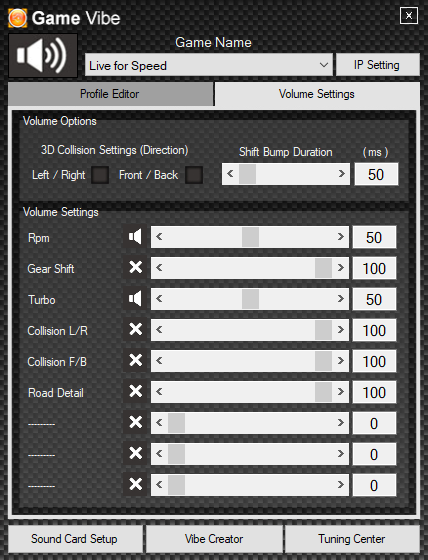Image resolution: width=428 pixels, height=560 pixels.
Task: Decrease Rpm volume with left arrow
Action: pyautogui.click(x=159, y=237)
